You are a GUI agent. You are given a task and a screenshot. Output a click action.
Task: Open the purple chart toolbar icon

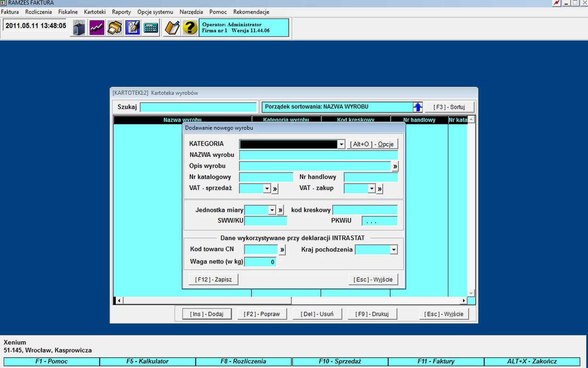tap(97, 28)
